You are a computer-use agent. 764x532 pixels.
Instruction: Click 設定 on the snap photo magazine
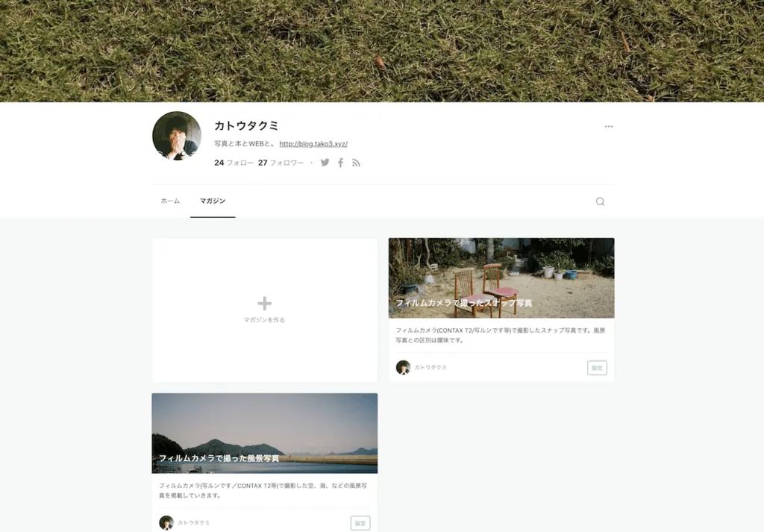(x=596, y=367)
